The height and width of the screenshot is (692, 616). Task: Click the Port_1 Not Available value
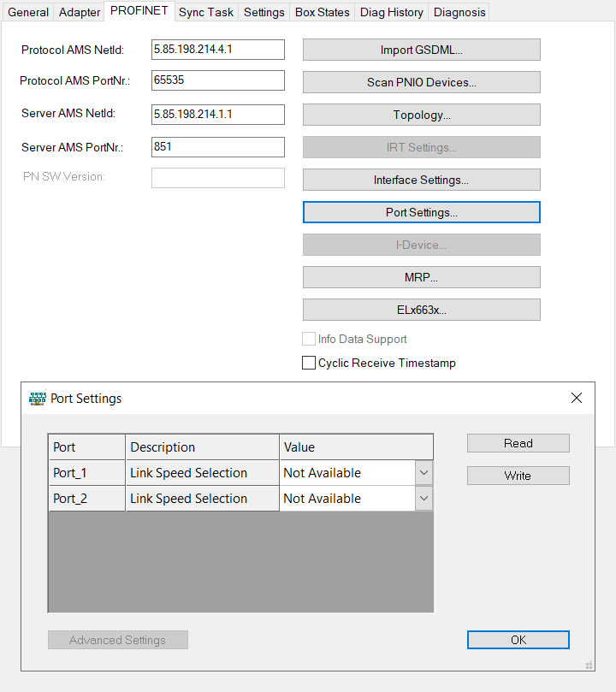pos(347,473)
